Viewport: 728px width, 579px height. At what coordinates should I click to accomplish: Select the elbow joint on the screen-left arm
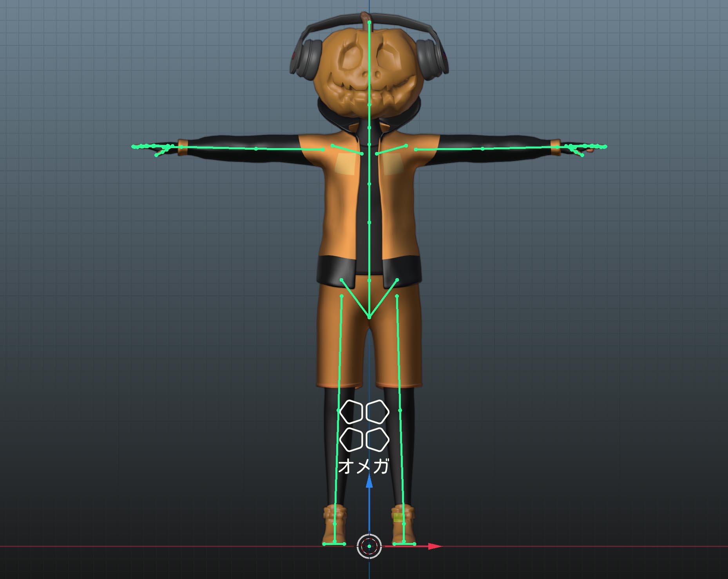[x=256, y=148]
